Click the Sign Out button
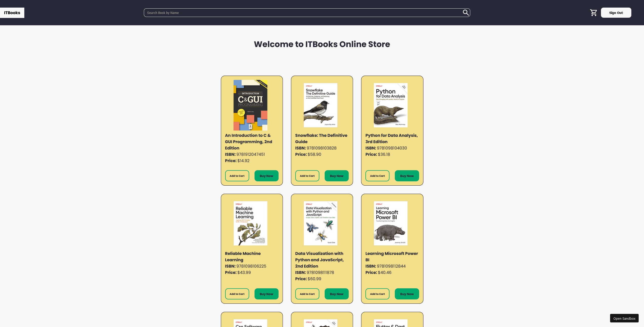The height and width of the screenshot is (327, 644). pyautogui.click(x=616, y=13)
